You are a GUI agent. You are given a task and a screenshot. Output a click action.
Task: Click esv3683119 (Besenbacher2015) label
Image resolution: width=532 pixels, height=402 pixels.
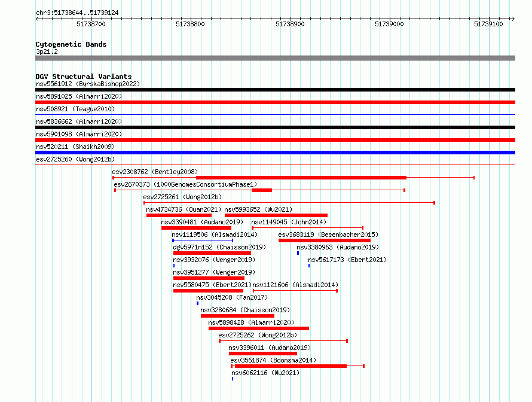coord(328,234)
